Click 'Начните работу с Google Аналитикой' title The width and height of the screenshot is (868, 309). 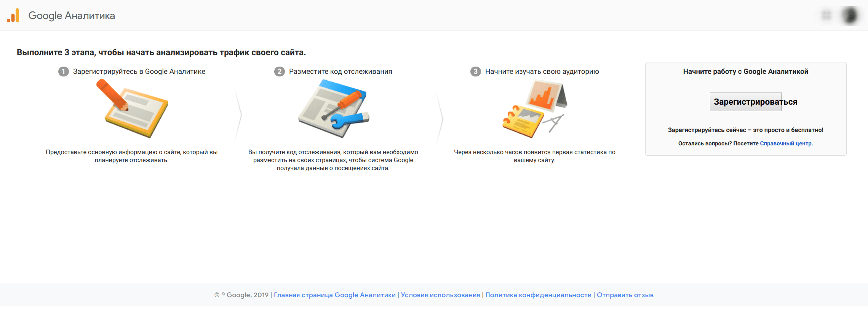746,72
